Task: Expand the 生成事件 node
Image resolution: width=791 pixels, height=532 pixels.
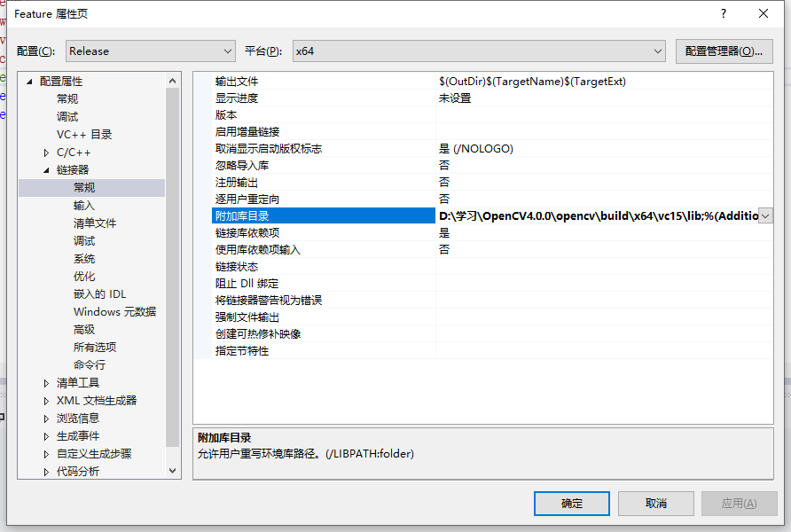Action: (46, 436)
